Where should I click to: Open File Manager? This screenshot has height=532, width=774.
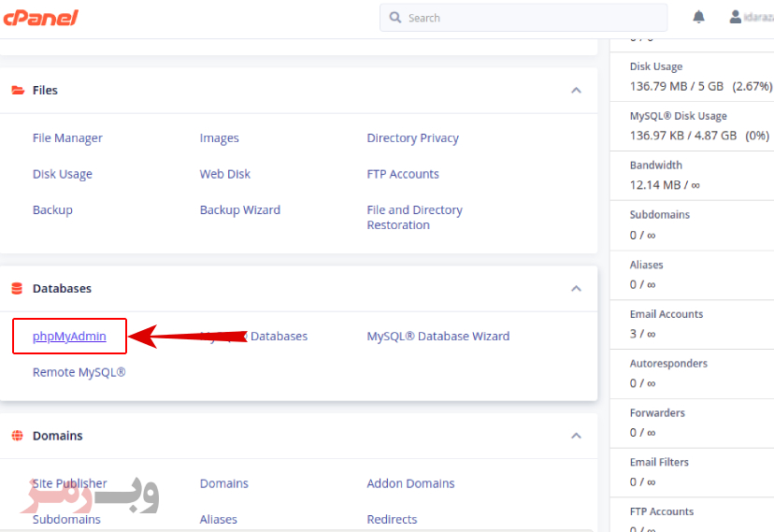(x=67, y=138)
